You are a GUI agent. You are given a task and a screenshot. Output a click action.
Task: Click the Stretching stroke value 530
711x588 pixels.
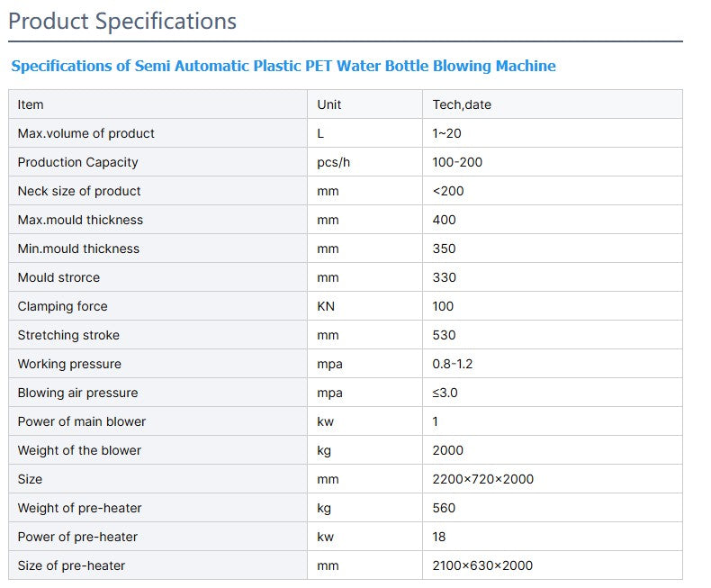point(445,335)
